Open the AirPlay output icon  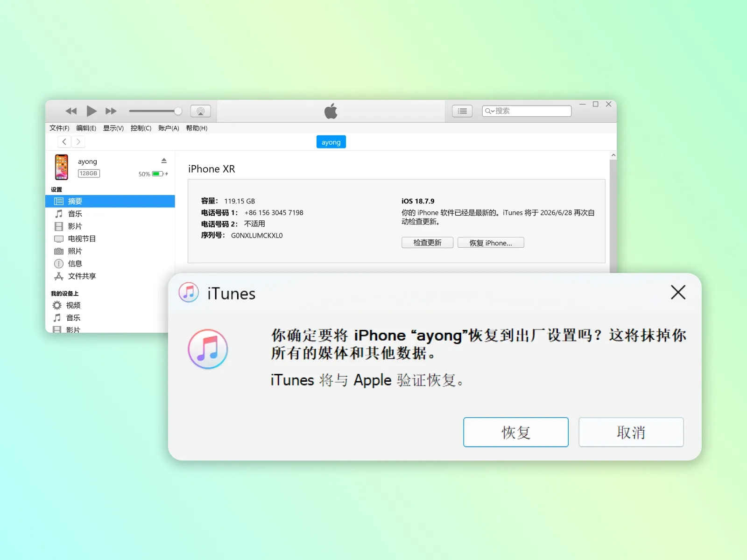tap(201, 111)
